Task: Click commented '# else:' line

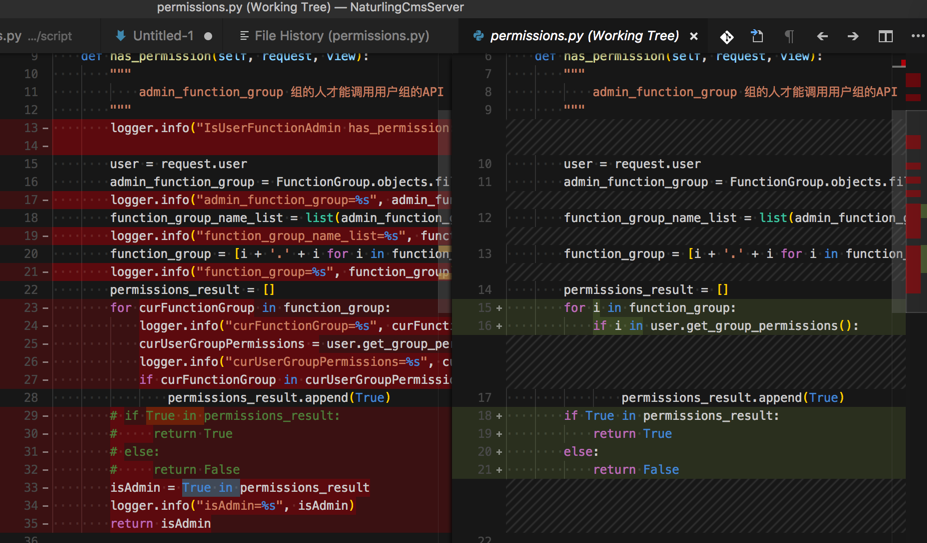Action: [135, 451]
